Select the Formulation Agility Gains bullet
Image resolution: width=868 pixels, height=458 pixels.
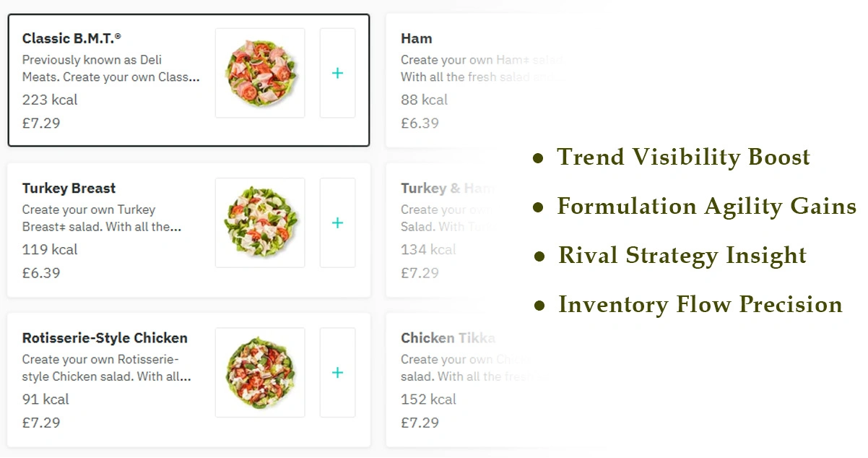(x=706, y=207)
